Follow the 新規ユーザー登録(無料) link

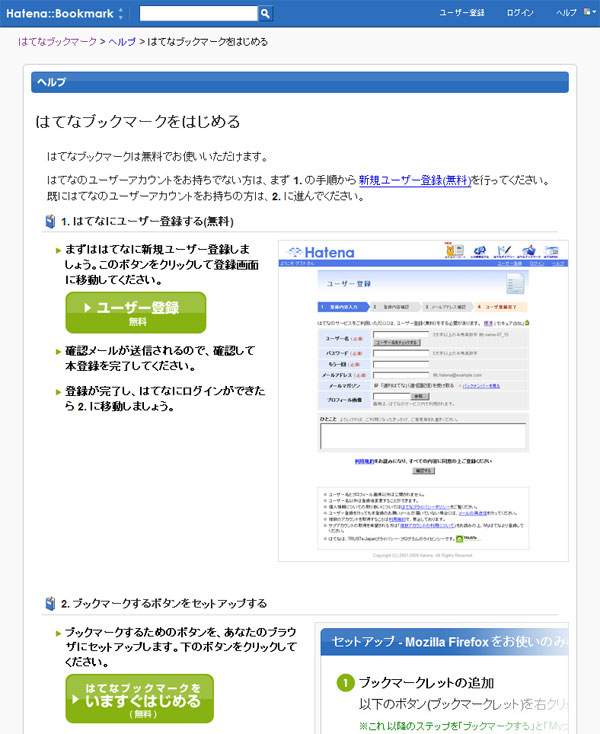click(x=415, y=180)
